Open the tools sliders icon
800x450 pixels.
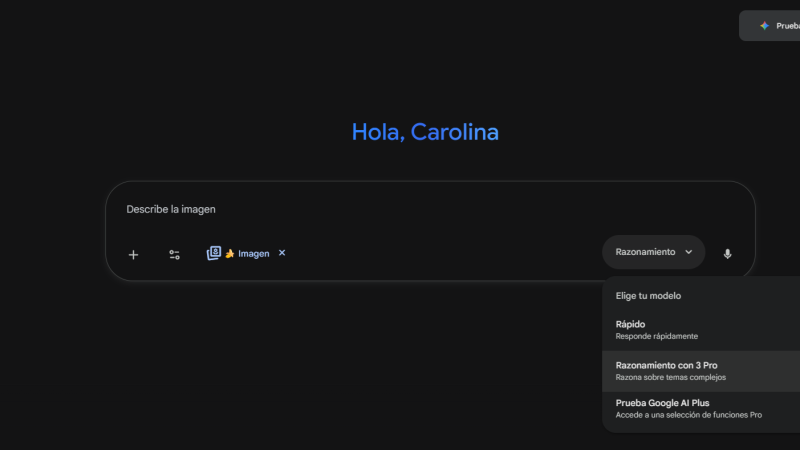[174, 254]
